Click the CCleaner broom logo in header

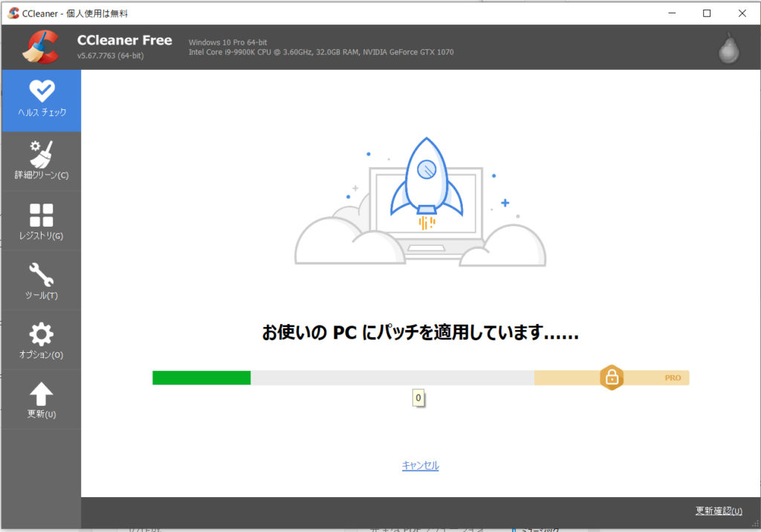point(40,47)
